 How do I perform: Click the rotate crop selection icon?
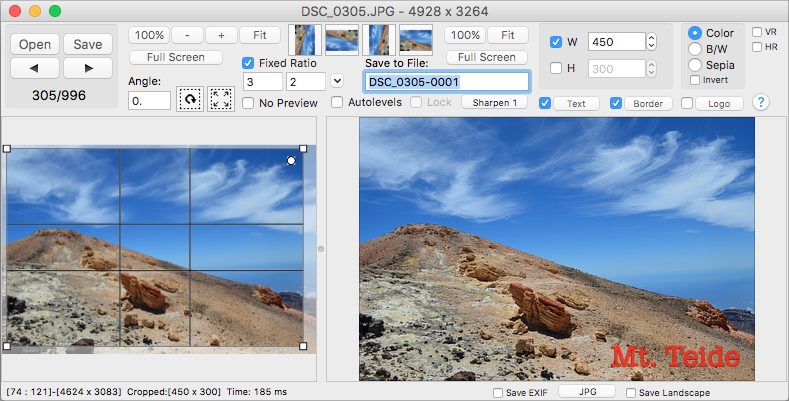pos(190,99)
